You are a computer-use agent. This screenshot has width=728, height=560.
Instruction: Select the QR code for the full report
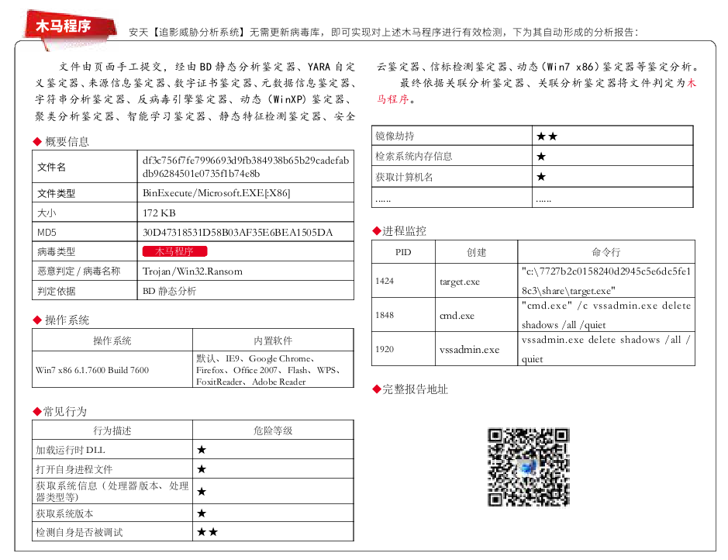point(528,467)
